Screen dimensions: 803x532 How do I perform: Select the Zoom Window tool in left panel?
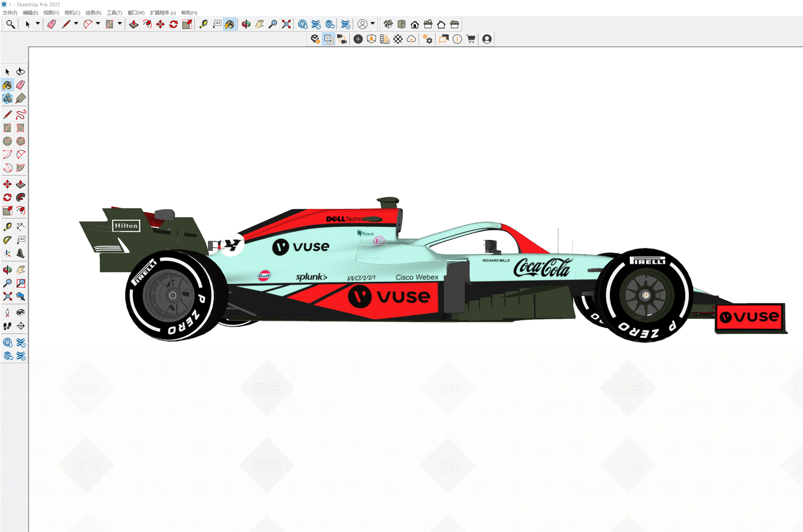(x=21, y=283)
